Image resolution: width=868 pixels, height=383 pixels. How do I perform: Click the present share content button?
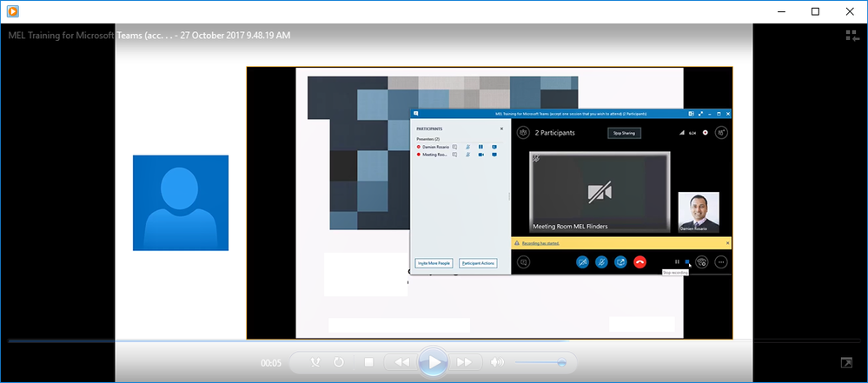[x=620, y=261]
